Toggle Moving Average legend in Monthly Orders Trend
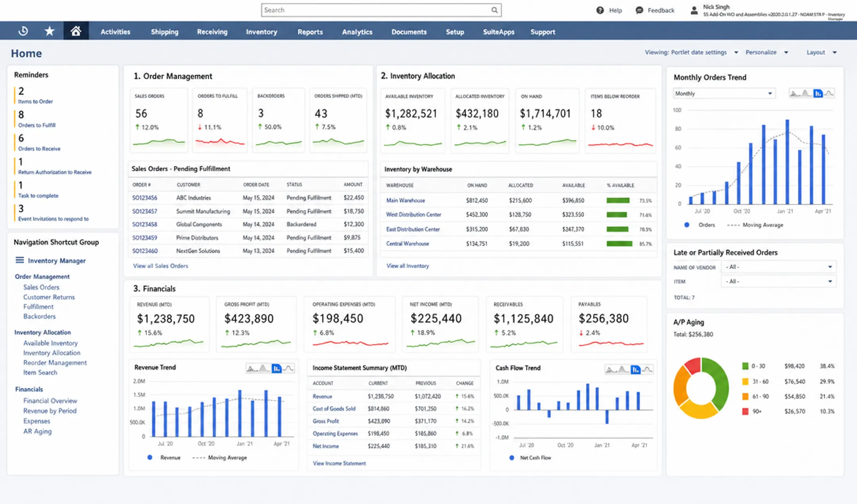This screenshot has width=857, height=504. pyautogui.click(x=755, y=225)
